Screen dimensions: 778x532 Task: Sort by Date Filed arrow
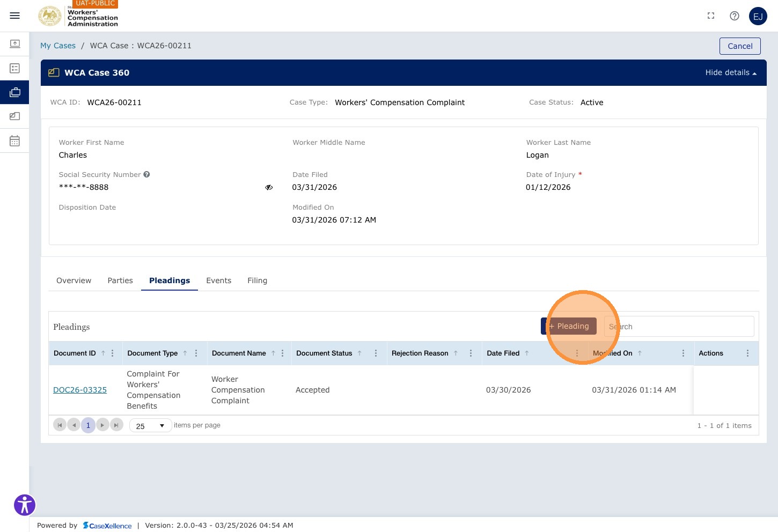pyautogui.click(x=527, y=353)
